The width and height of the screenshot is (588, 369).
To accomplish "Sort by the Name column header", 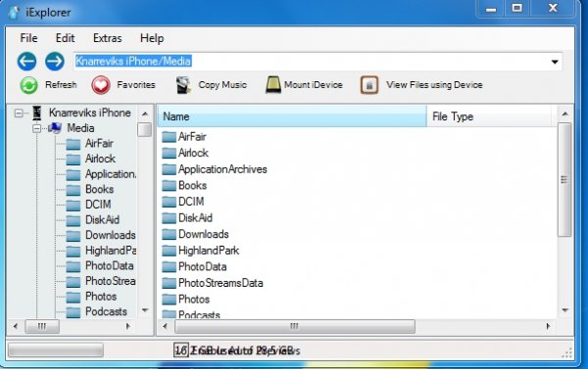I will pyautogui.click(x=291, y=116).
